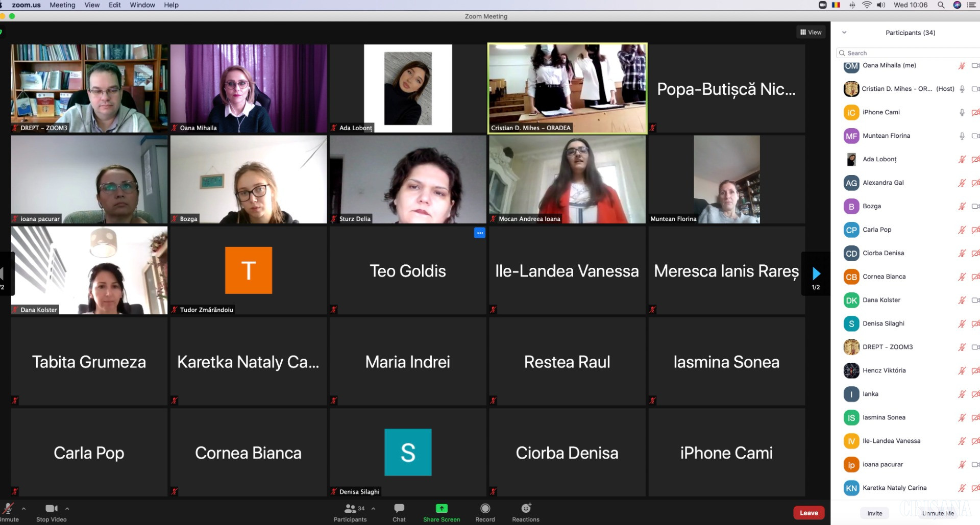The height and width of the screenshot is (525, 980).
Task: Click the red Leave button
Action: click(x=808, y=513)
